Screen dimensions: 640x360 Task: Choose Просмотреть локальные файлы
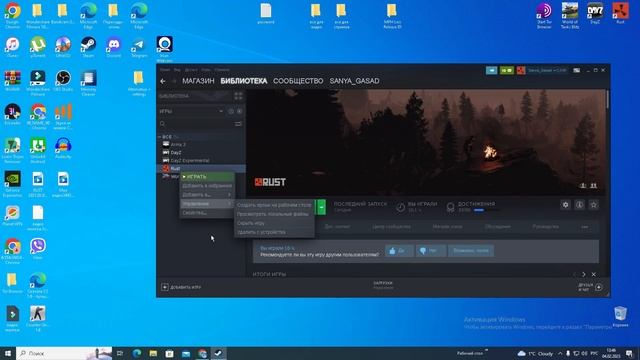coord(274,214)
